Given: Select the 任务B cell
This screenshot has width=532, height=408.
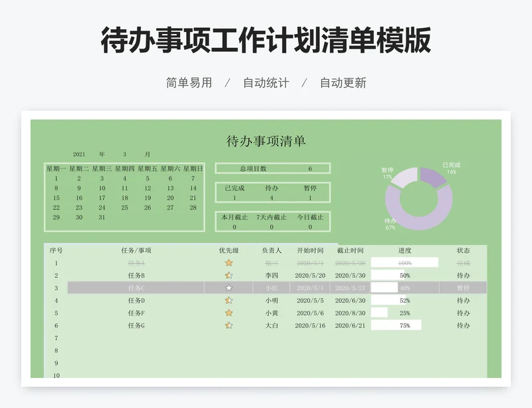Looking at the screenshot, I should pyautogui.click(x=136, y=275).
